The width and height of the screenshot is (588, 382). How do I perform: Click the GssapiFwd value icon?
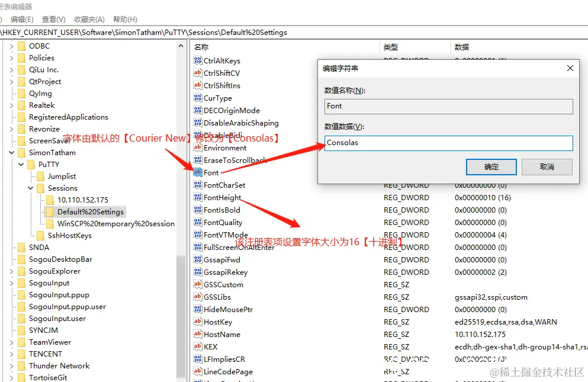coord(198,259)
